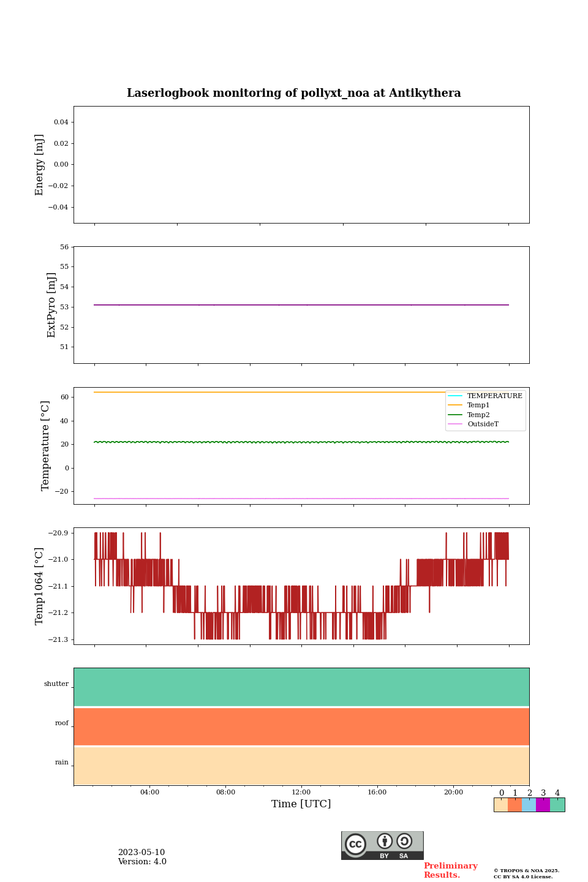Image resolution: width=588 pixels, height=882 pixels.
Task: Click the plot title Laserlogbook monitoring text
Action: [294, 93]
